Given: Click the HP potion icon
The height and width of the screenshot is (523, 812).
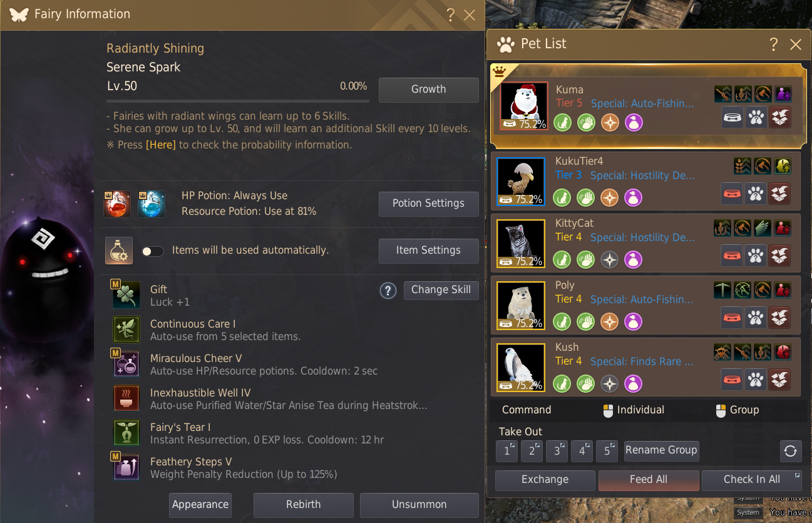Looking at the screenshot, I should pyautogui.click(x=117, y=204).
